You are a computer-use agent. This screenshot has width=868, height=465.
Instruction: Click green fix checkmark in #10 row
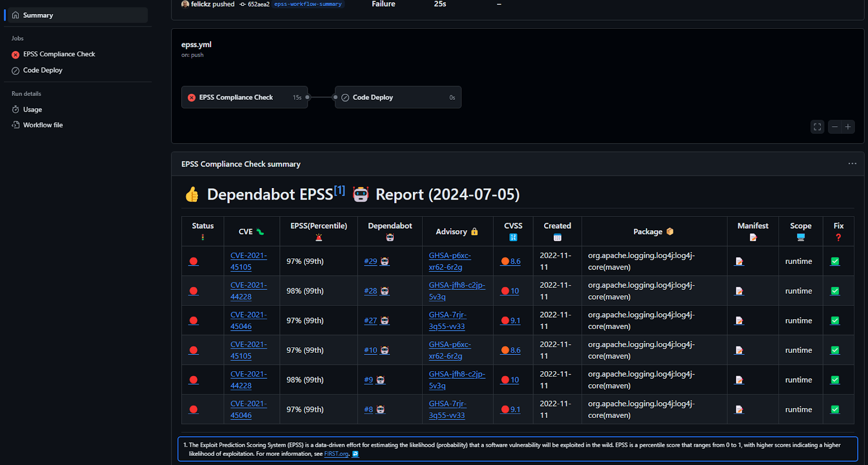[835, 351]
